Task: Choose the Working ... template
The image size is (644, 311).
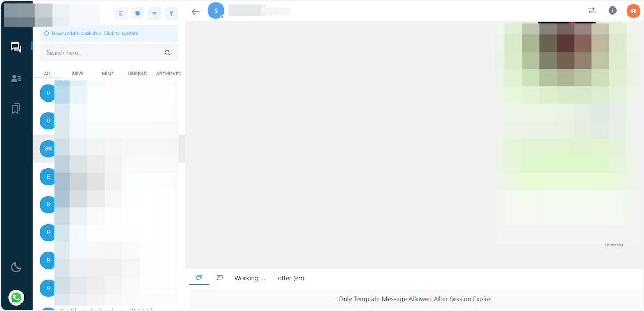Action: coord(250,278)
